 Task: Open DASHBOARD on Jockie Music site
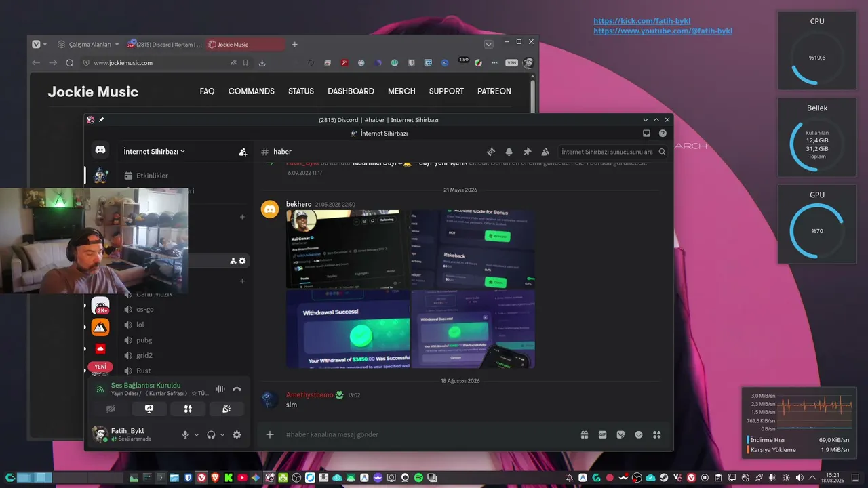tap(351, 91)
